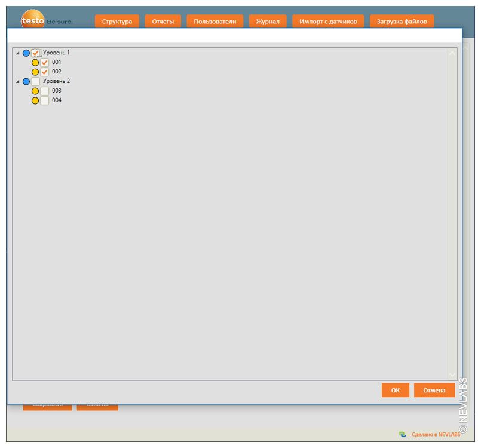This screenshot has width=481, height=448.
Task: Uncheck the Уровень 1 checkbox
Action: coord(36,53)
